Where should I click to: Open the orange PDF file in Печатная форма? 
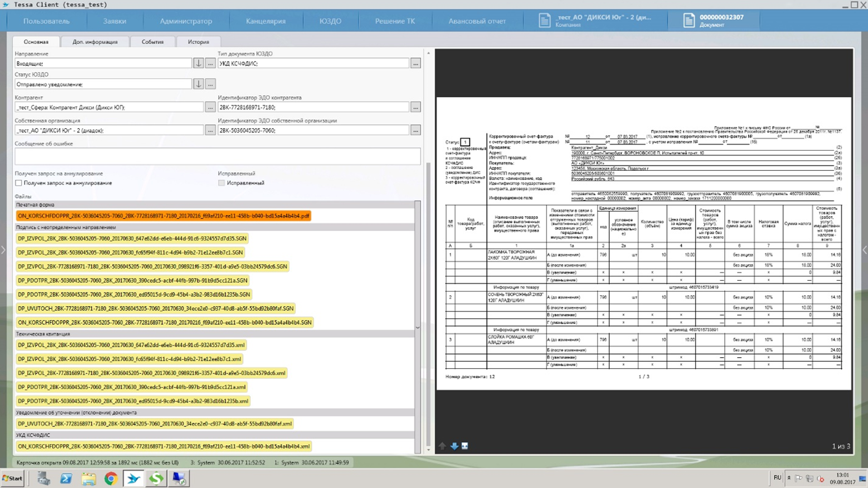coord(163,216)
